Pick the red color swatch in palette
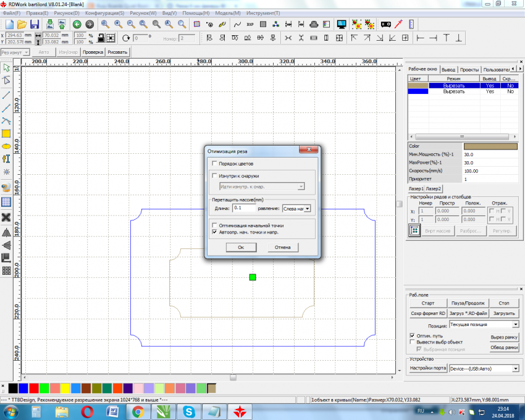Viewport: 525px width, 420px height. (33, 388)
